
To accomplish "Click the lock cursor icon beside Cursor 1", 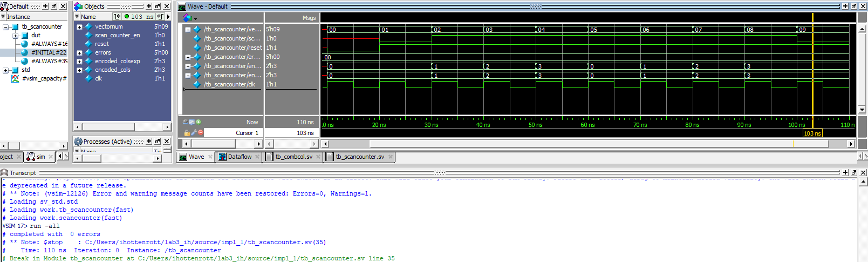I will tap(187, 133).
